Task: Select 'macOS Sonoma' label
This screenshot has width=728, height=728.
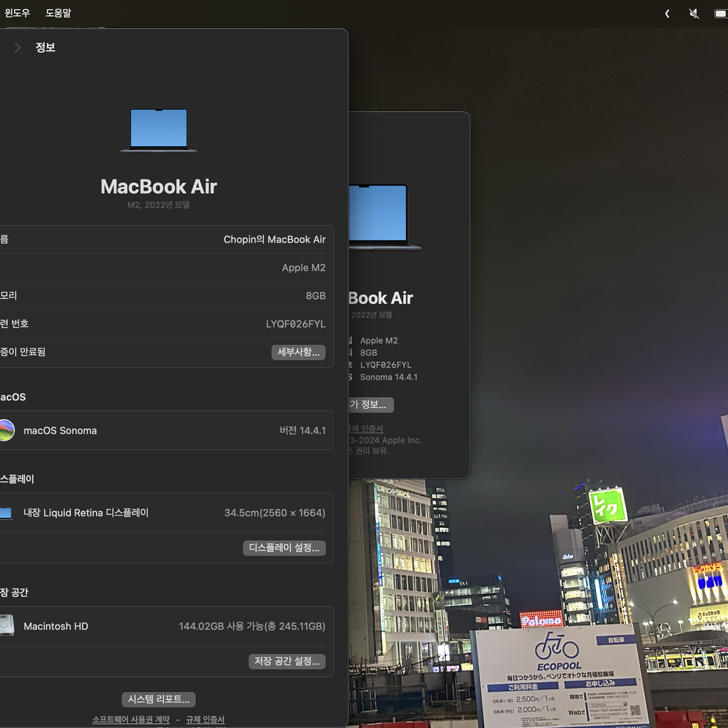Action: [60, 431]
